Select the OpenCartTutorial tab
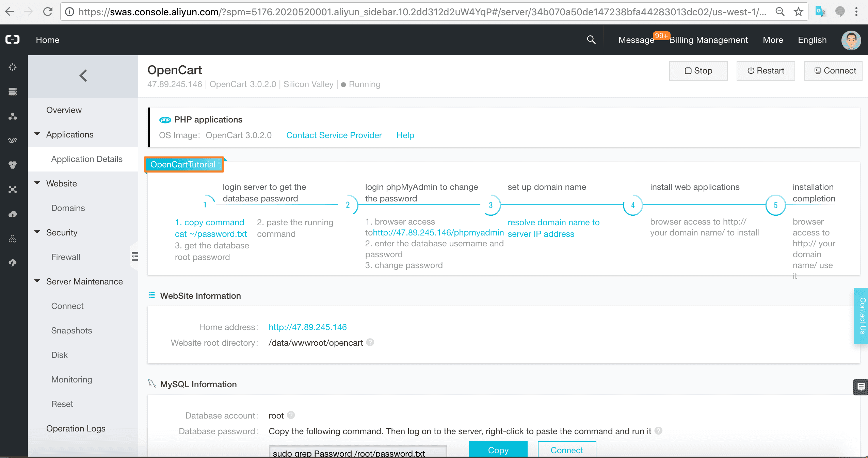 [183, 165]
